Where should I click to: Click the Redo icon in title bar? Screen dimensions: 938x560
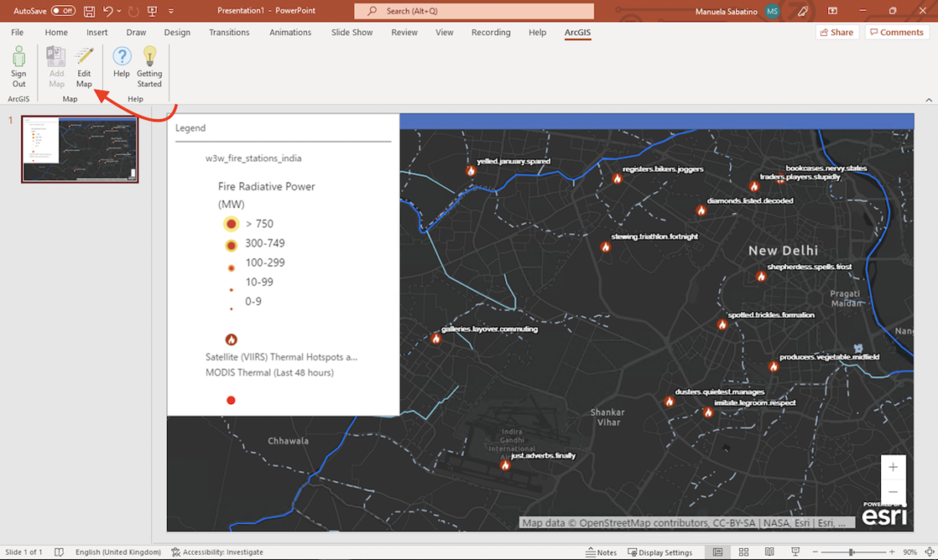133,11
